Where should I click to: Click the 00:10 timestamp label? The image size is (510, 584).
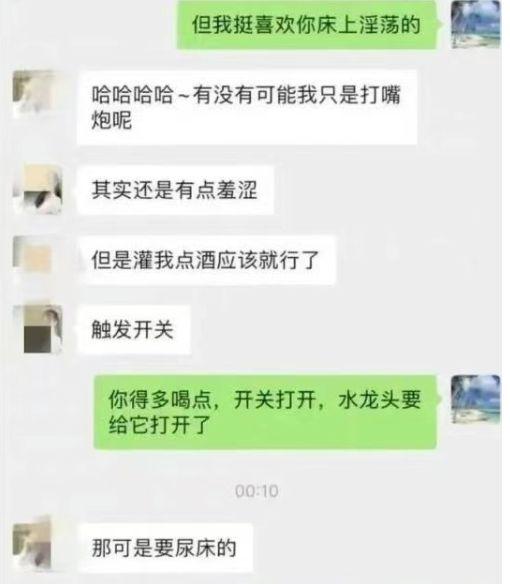(257, 491)
